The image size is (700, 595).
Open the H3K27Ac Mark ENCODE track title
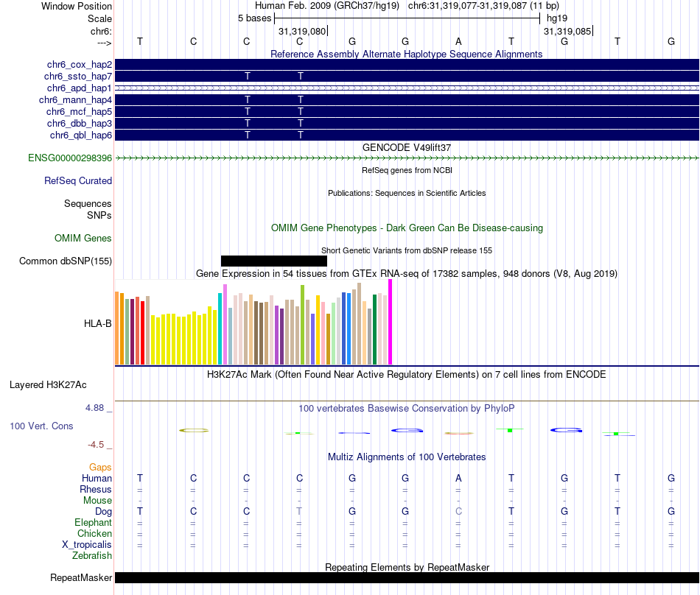tap(406, 374)
